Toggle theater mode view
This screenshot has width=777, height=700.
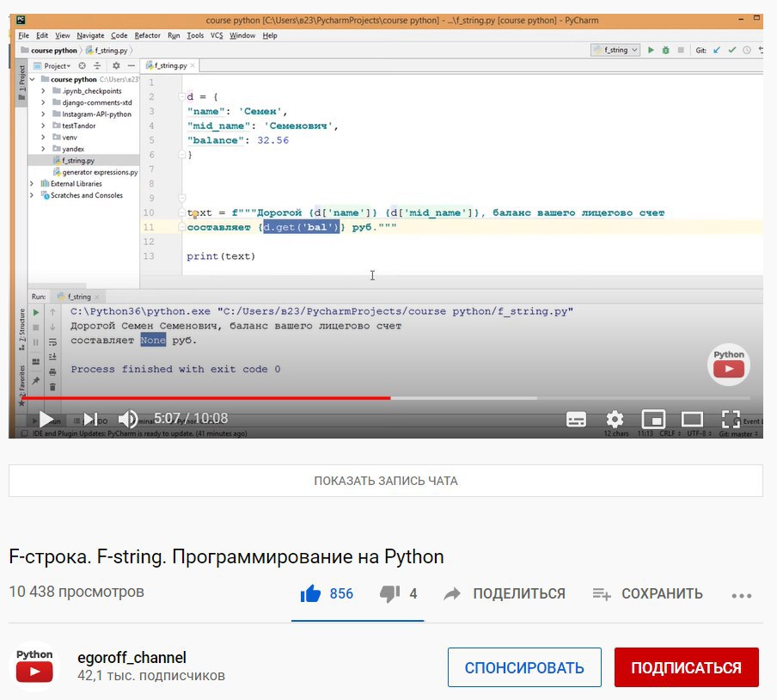tap(692, 420)
